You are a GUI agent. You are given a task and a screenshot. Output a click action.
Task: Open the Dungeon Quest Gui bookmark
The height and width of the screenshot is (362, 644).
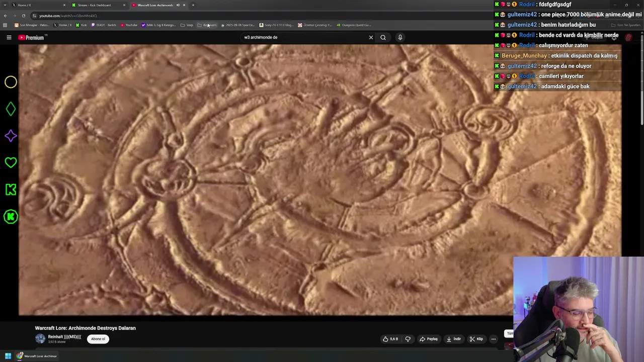tap(354, 25)
